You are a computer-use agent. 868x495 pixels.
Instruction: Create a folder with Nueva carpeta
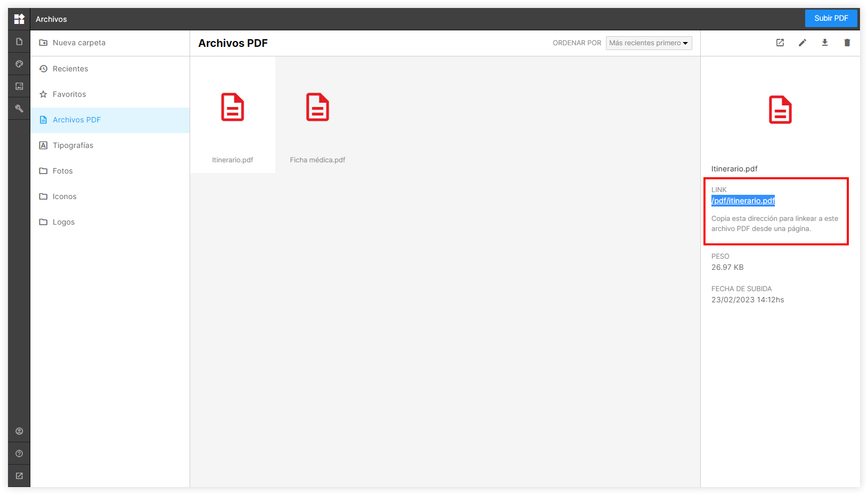79,43
